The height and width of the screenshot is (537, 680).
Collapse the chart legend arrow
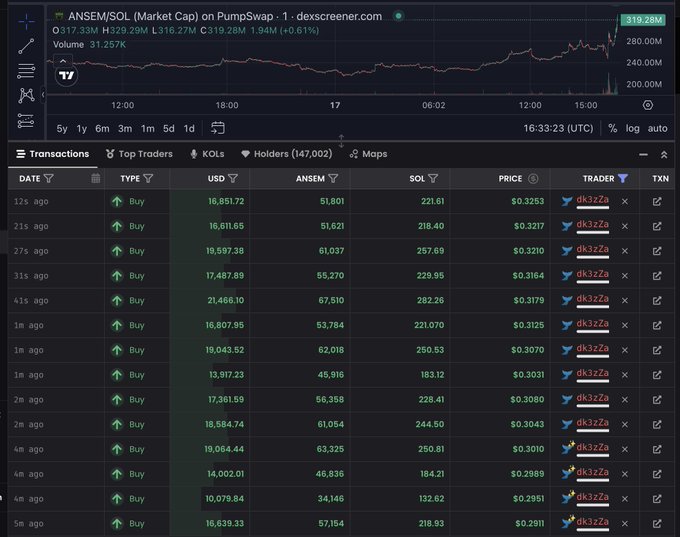coord(63,61)
